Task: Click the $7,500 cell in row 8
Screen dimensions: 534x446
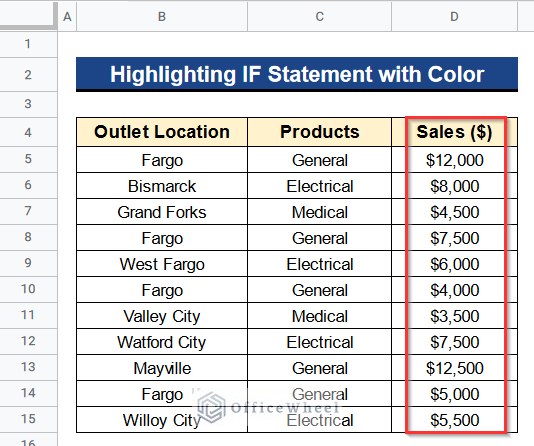Action: [x=454, y=238]
